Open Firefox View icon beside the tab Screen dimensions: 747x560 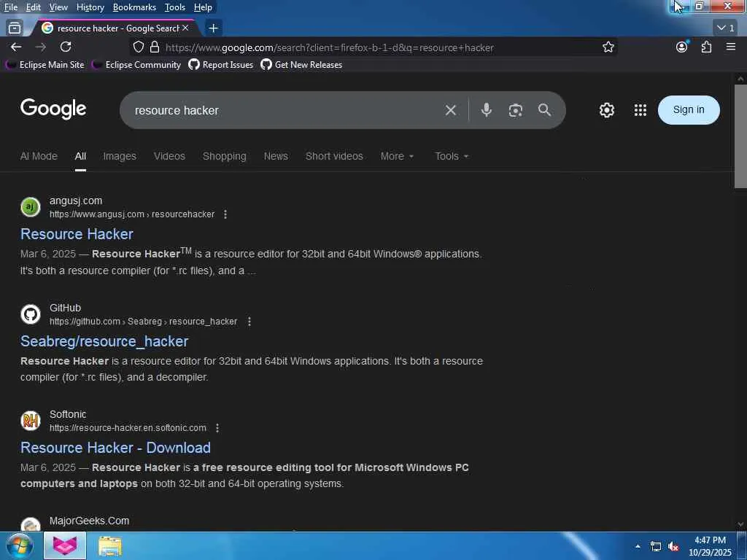point(15,28)
